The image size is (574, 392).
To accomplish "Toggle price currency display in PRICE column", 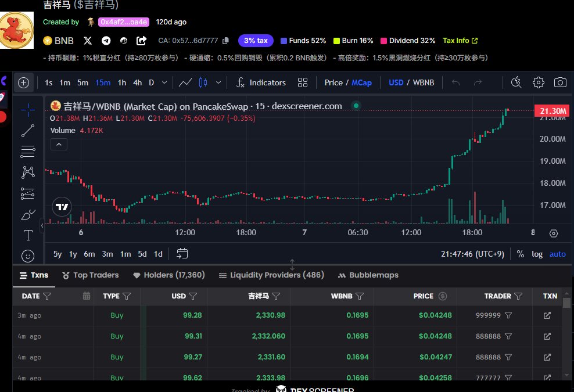I will (443, 296).
